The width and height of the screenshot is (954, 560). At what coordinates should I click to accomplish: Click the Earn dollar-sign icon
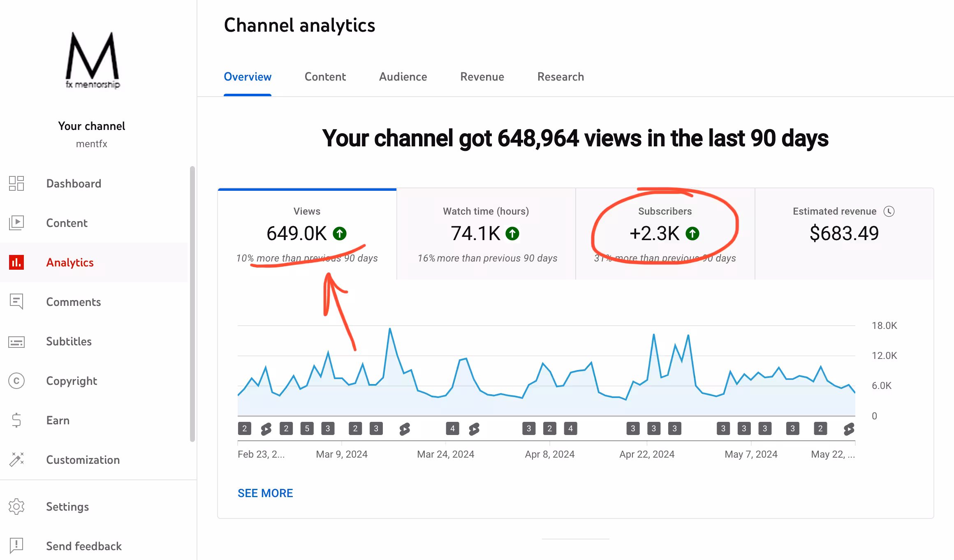[16, 420]
